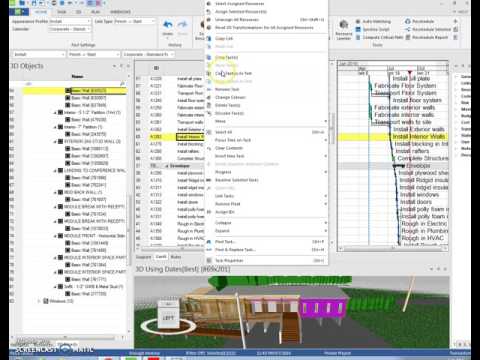Choose Disable Task(s) in context menu

click(266, 113)
